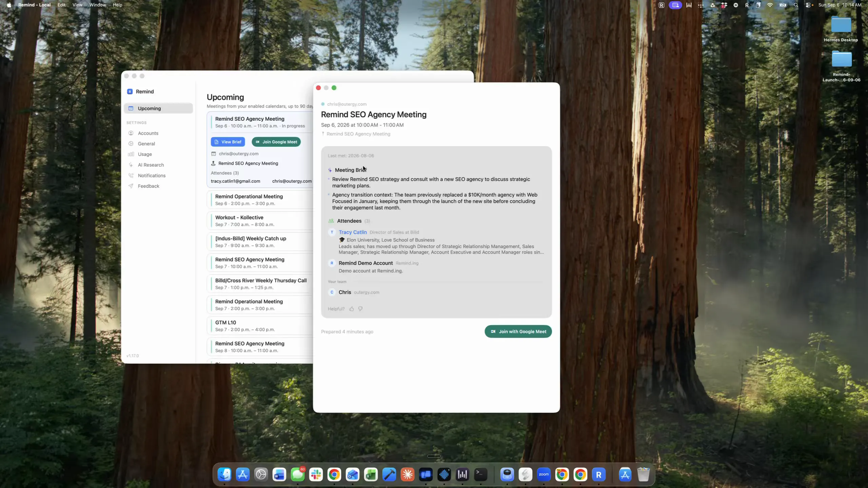Open the Trash in the Dock
The height and width of the screenshot is (488, 868).
643,474
